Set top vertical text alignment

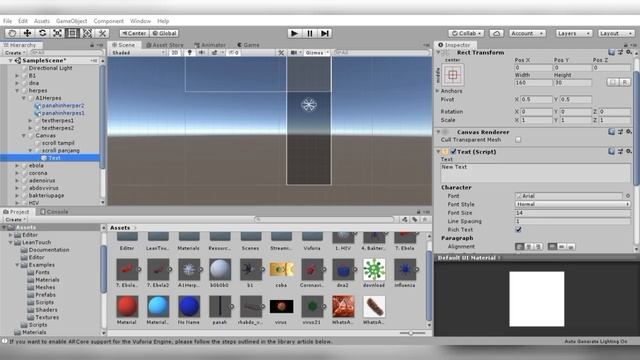[552, 247]
